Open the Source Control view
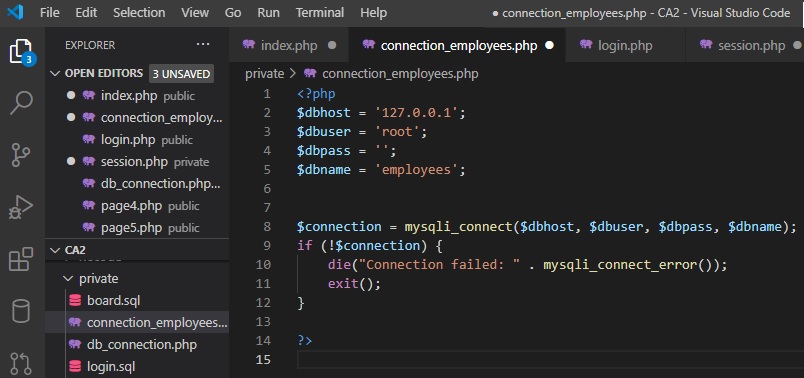The width and height of the screenshot is (804, 378). tap(21, 155)
